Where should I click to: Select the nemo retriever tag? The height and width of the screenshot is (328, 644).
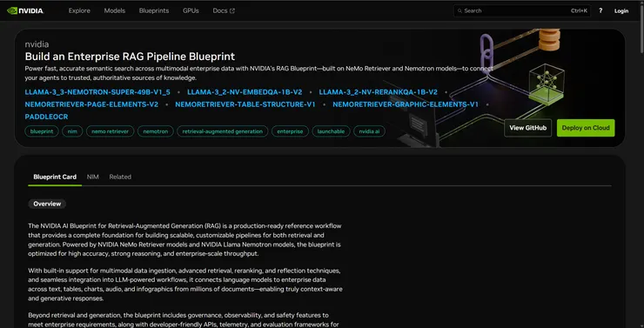[110, 131]
